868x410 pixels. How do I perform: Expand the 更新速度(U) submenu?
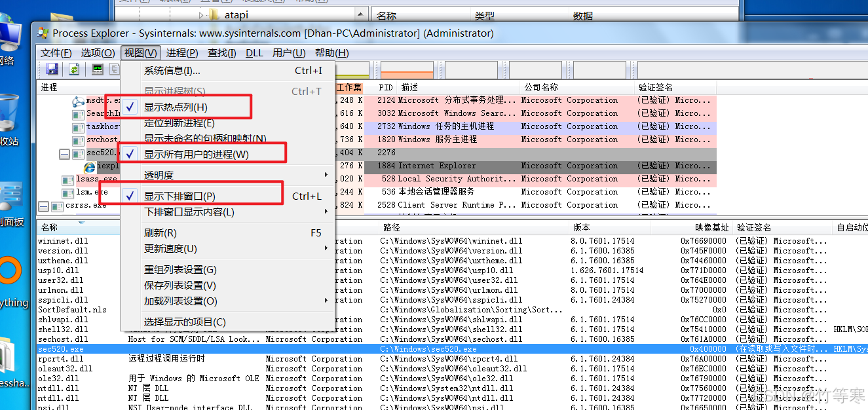tap(228, 248)
